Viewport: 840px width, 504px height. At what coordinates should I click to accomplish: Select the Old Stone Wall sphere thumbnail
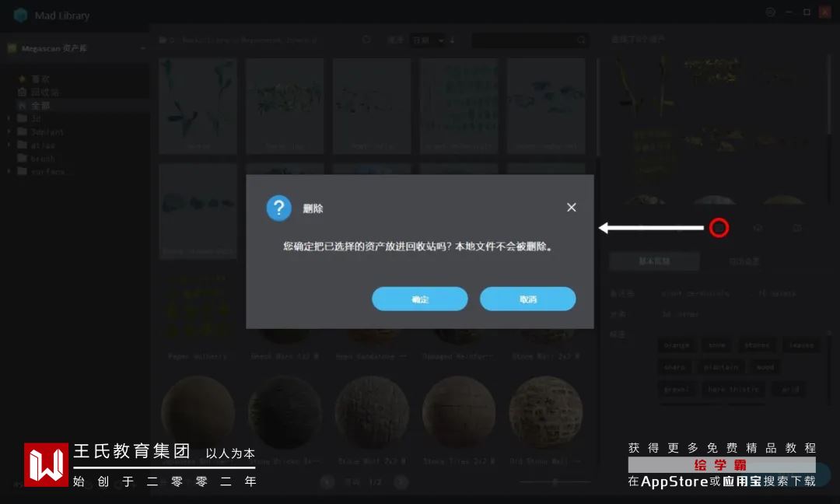[x=546, y=412]
